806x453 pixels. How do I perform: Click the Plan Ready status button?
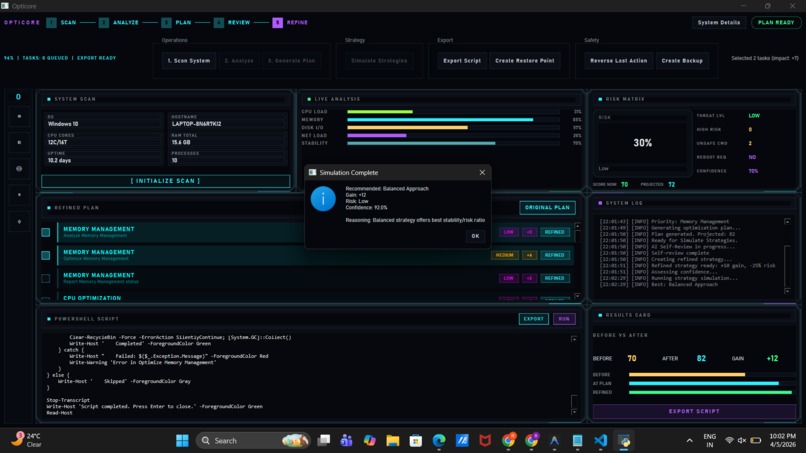coord(776,23)
